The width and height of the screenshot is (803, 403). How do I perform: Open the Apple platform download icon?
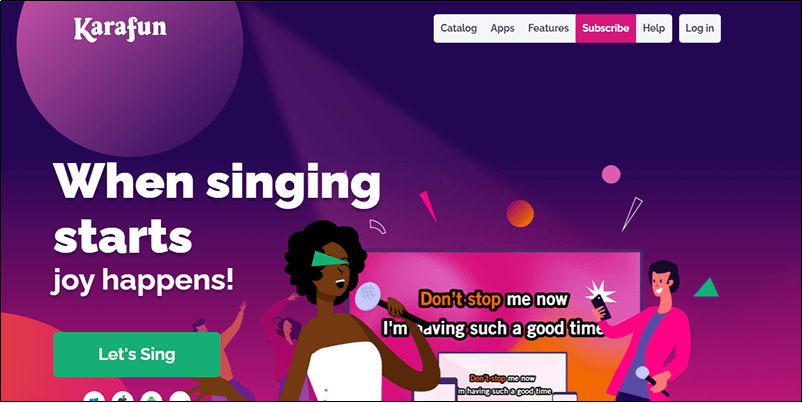pyautogui.click(x=123, y=396)
